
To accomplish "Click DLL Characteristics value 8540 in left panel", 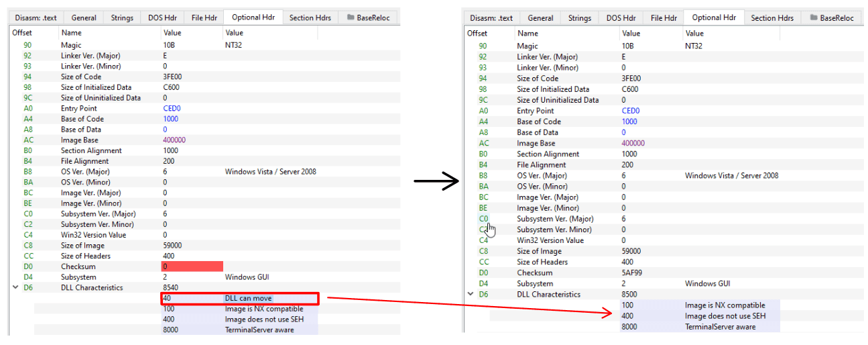I will coord(172,288).
